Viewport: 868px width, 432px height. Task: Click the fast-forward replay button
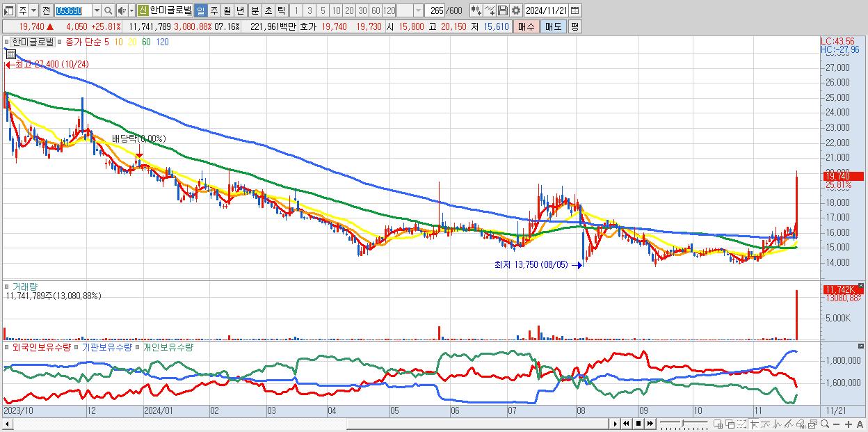[650, 424]
